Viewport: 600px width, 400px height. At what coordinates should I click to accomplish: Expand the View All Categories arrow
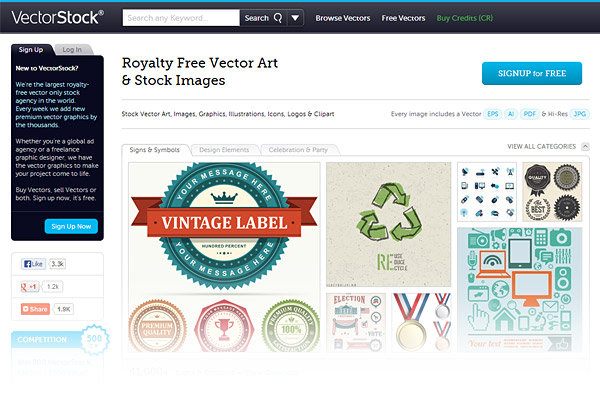coord(585,147)
